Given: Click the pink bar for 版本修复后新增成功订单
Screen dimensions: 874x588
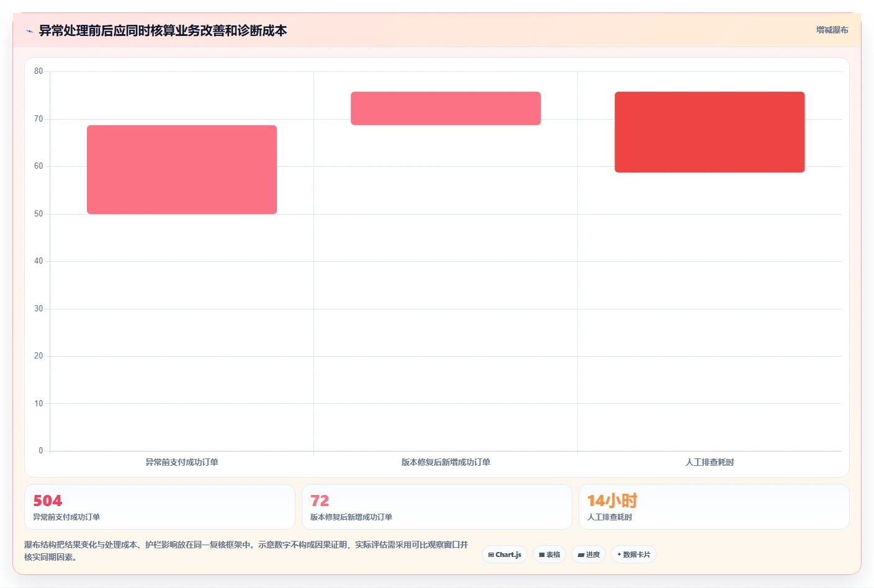Looking at the screenshot, I should (446, 109).
